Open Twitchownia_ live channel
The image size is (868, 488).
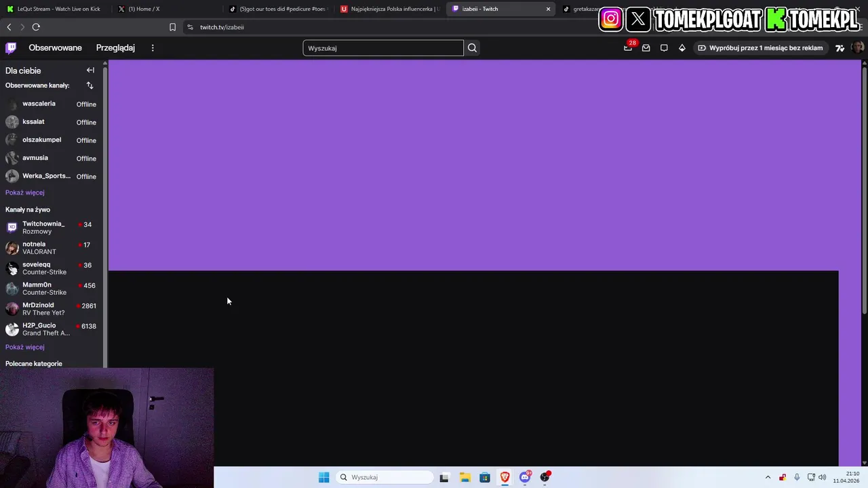pos(51,227)
